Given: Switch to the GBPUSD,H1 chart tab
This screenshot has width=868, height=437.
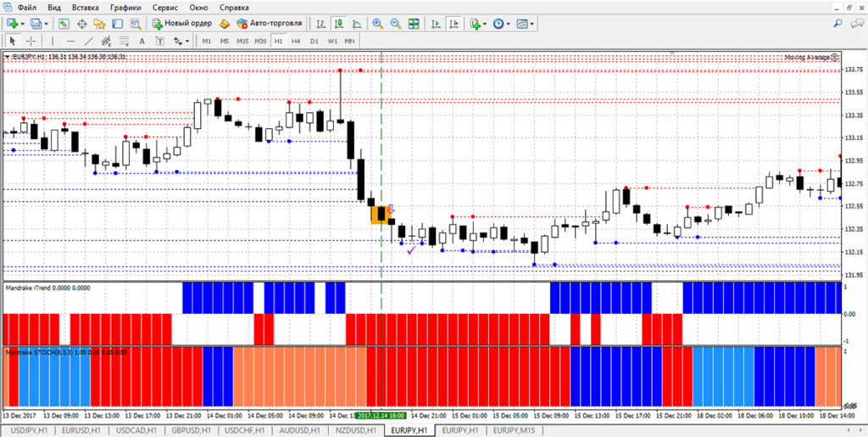Looking at the screenshot, I should (x=192, y=430).
